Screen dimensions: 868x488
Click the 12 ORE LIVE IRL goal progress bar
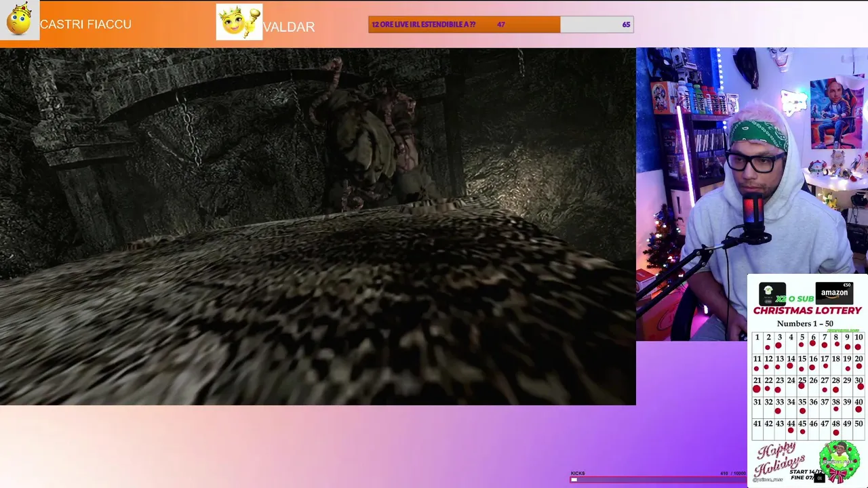pos(501,24)
